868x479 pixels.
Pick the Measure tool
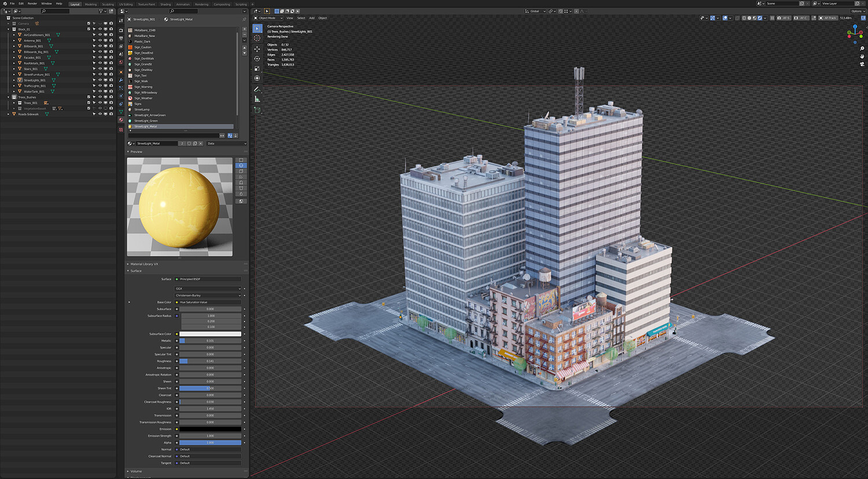(x=258, y=99)
